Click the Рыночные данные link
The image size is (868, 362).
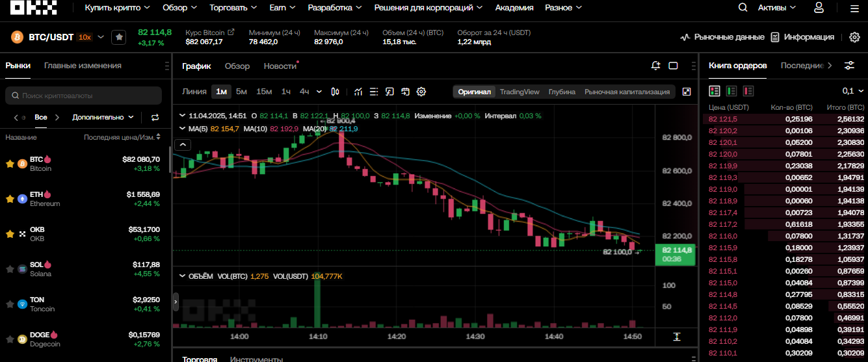[722, 37]
